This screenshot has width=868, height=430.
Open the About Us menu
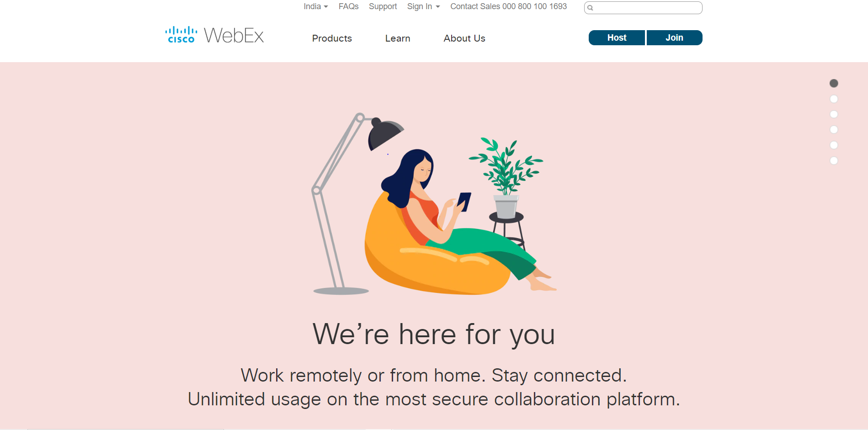coord(464,38)
